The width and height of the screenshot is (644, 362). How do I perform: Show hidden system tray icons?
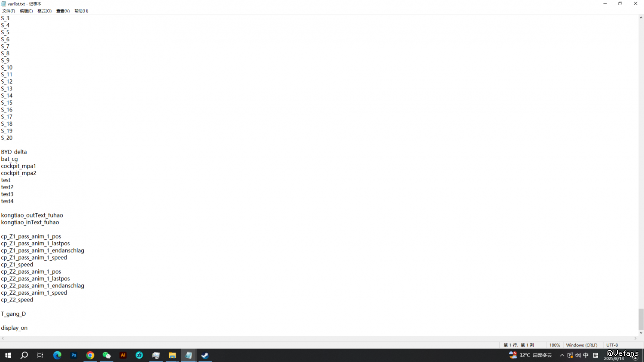[x=562, y=355]
